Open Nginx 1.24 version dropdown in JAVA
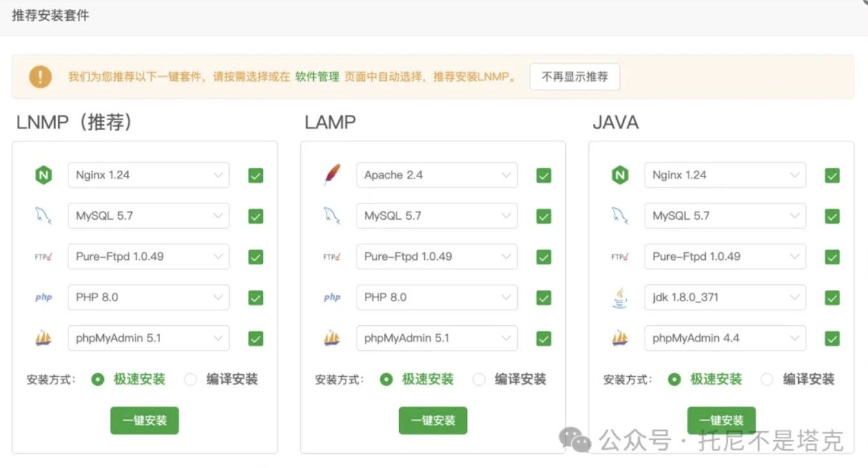 (725, 175)
